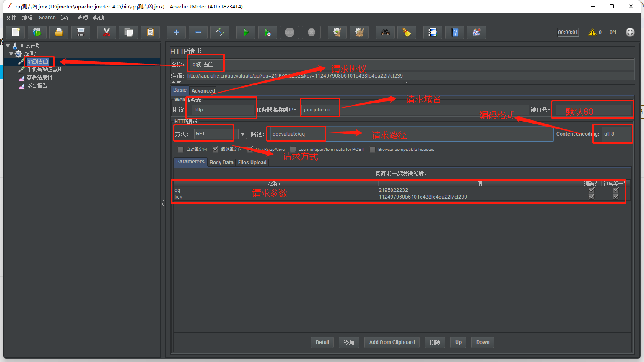The width and height of the screenshot is (644, 362).
Task: Click the 聚合报告 listener tree icon
Action: coord(21,86)
